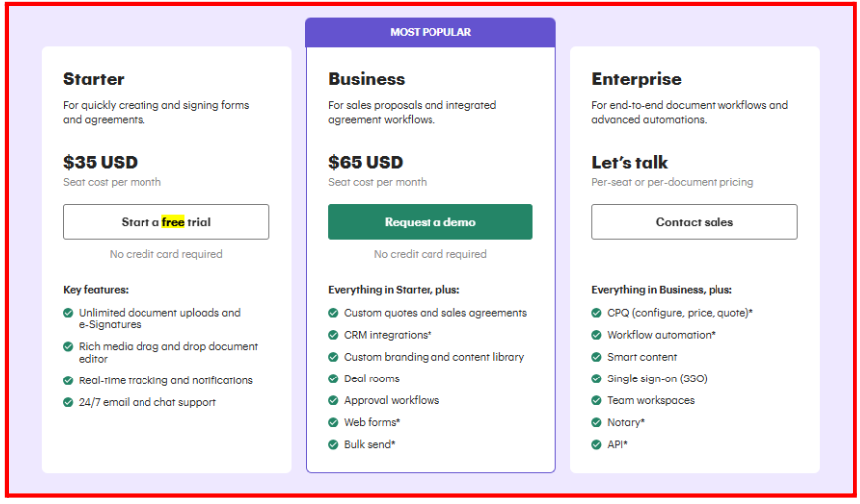Click checkmark icon next to Real-time tracking
The image size is (860, 504).
[68, 380]
